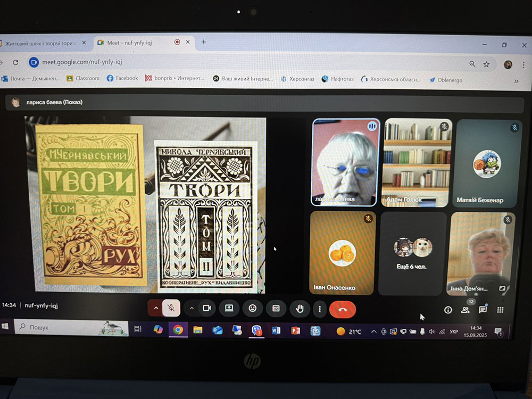
Task: Expand hidden bookmarks chevron
Action: [516, 81]
